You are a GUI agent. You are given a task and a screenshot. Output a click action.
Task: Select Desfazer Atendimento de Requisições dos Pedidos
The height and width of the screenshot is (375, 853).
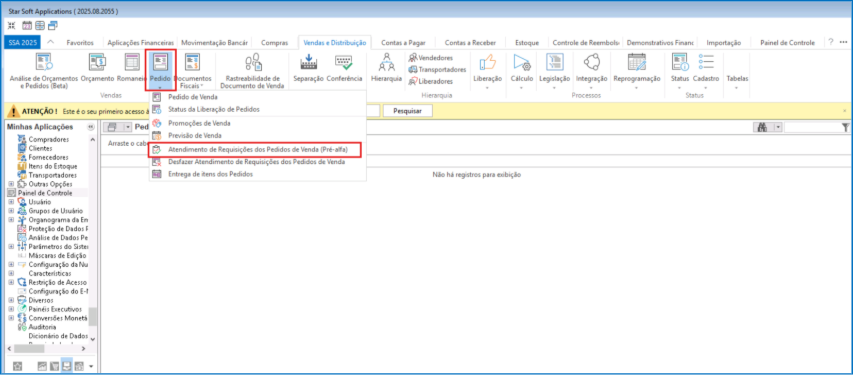[258, 162]
